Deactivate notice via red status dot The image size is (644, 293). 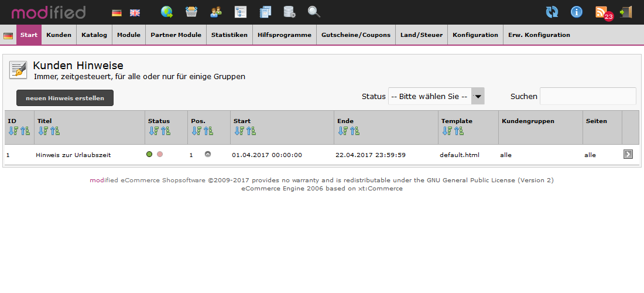tap(160, 155)
